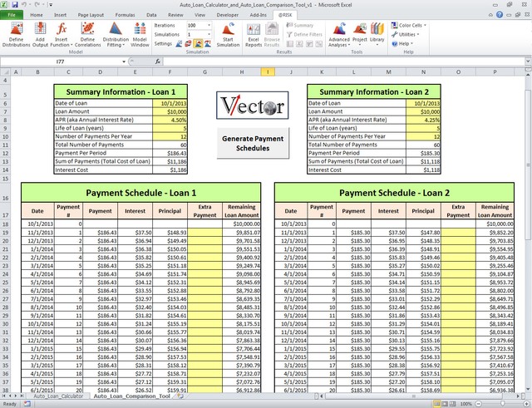Switch to Page Layout view
The height and width of the screenshot is (408, 532).
pos(445,404)
